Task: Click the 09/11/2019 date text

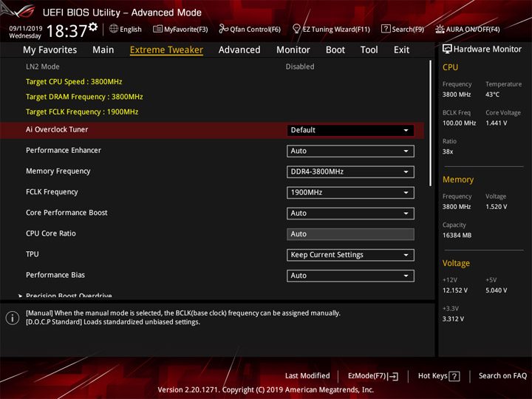Action: click(x=25, y=29)
